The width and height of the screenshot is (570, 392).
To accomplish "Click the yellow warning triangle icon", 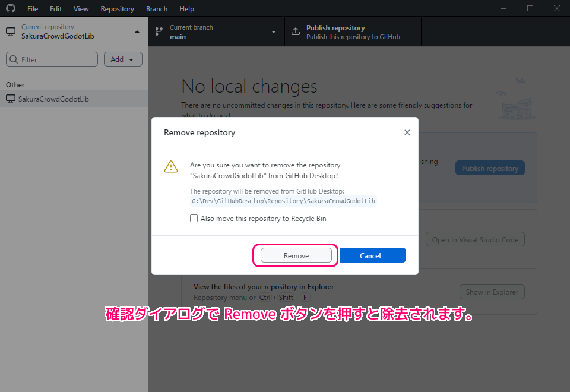I will pos(171,166).
